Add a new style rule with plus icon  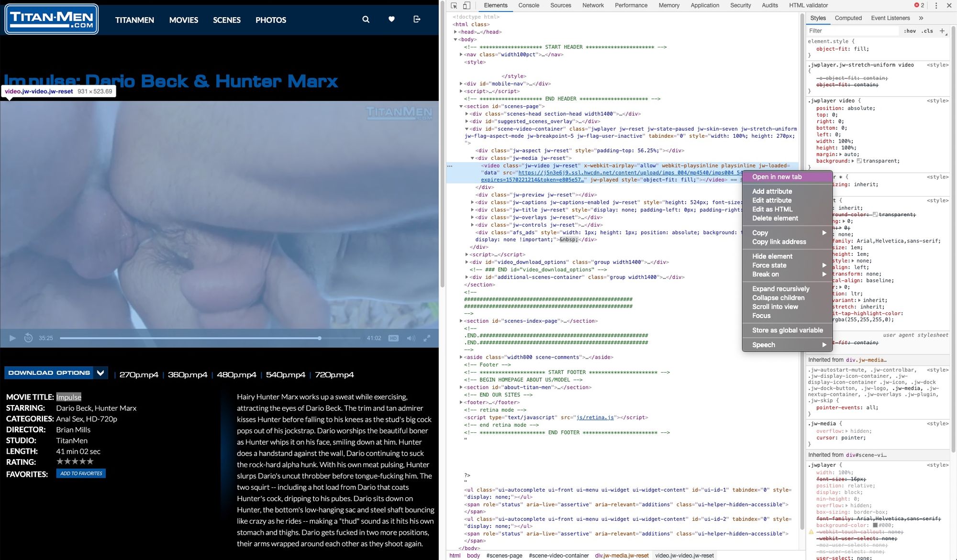pos(942,31)
